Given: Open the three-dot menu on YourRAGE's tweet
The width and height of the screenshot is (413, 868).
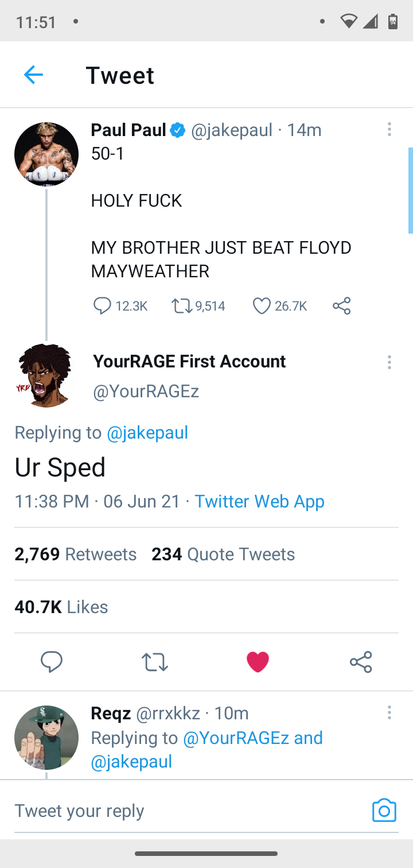Looking at the screenshot, I should [x=389, y=362].
